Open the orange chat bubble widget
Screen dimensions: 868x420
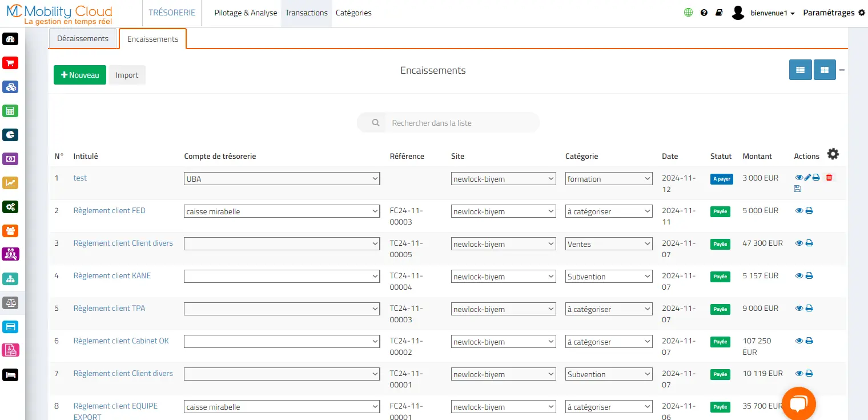coord(798,403)
